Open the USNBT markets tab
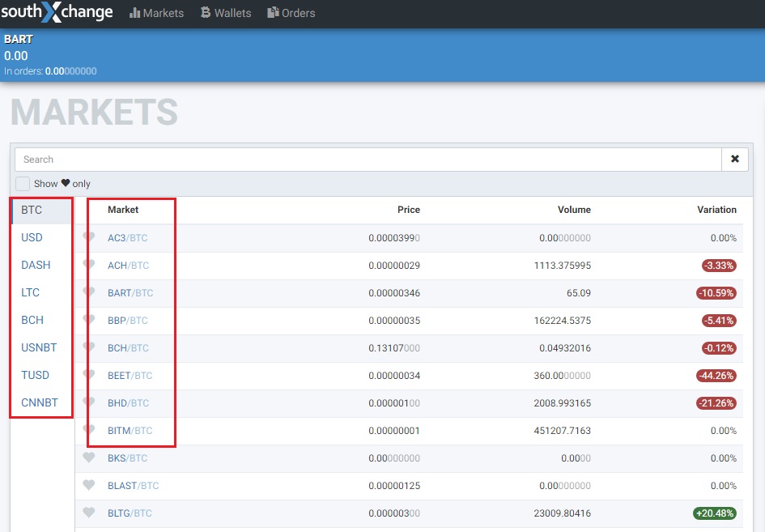The image size is (765, 532). [39, 347]
